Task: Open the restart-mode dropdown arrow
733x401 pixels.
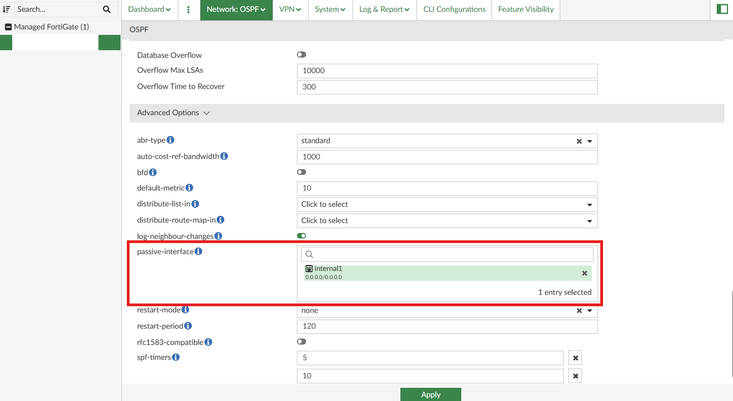Action: tap(590, 310)
